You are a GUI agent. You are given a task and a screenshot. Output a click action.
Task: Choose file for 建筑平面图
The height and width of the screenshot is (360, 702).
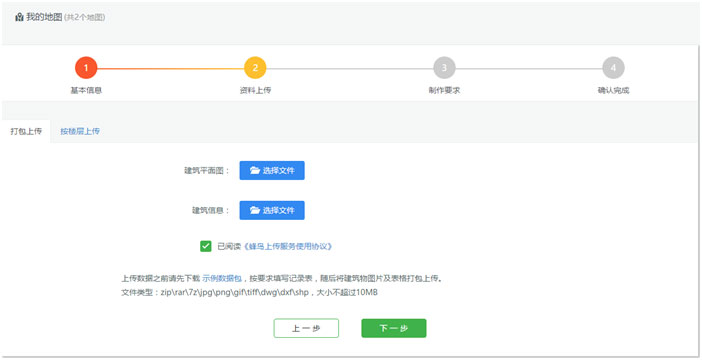pyautogui.click(x=272, y=171)
